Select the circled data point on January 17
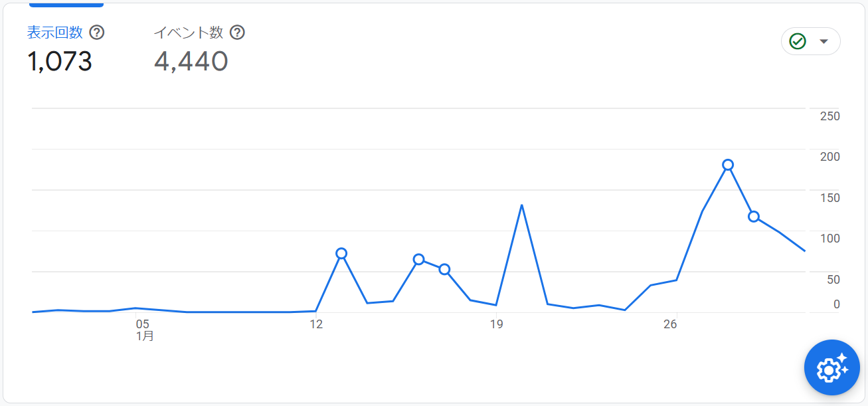Viewport: 868px width, 406px height. click(x=444, y=269)
